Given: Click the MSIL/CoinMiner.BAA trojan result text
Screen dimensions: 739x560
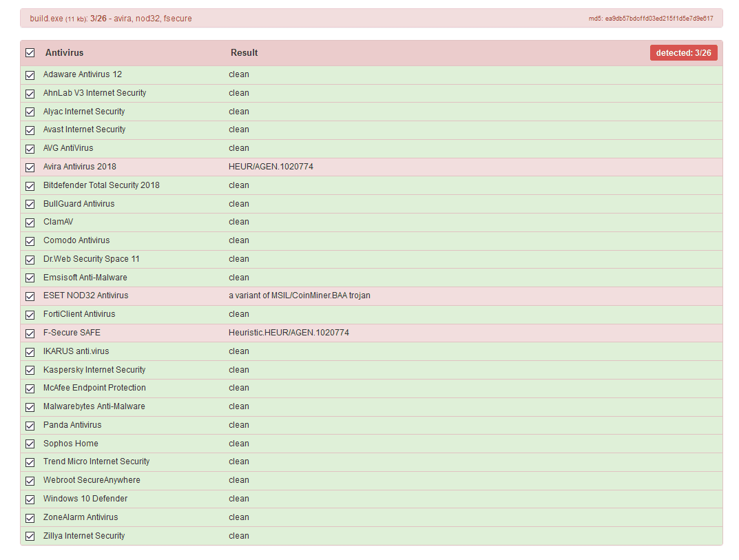Looking at the screenshot, I should [300, 295].
